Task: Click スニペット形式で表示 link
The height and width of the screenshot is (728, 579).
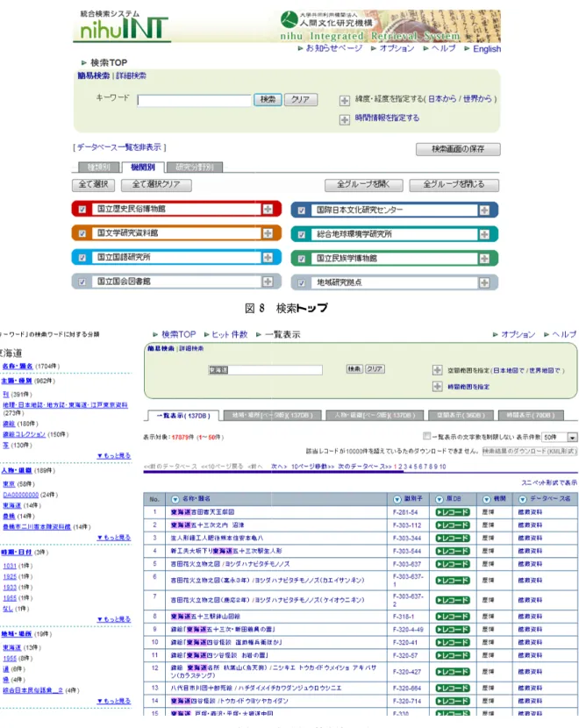Action: coord(549,483)
